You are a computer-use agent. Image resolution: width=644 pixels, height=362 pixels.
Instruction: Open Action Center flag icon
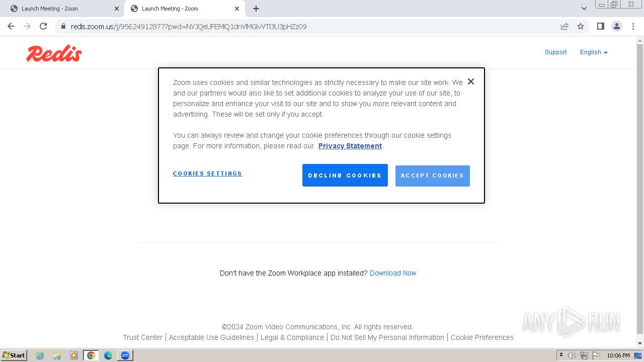[x=596, y=355]
